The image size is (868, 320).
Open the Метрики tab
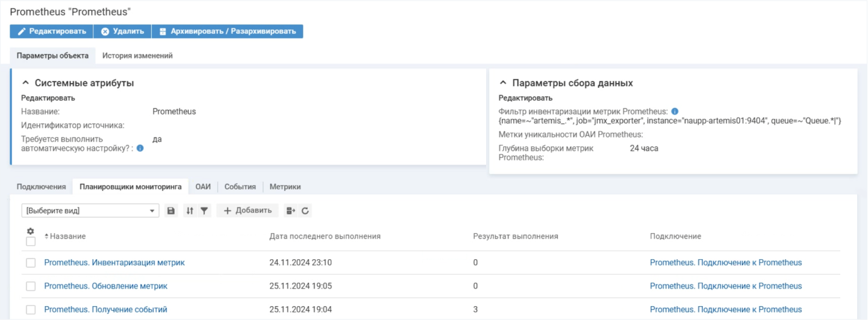click(x=285, y=187)
